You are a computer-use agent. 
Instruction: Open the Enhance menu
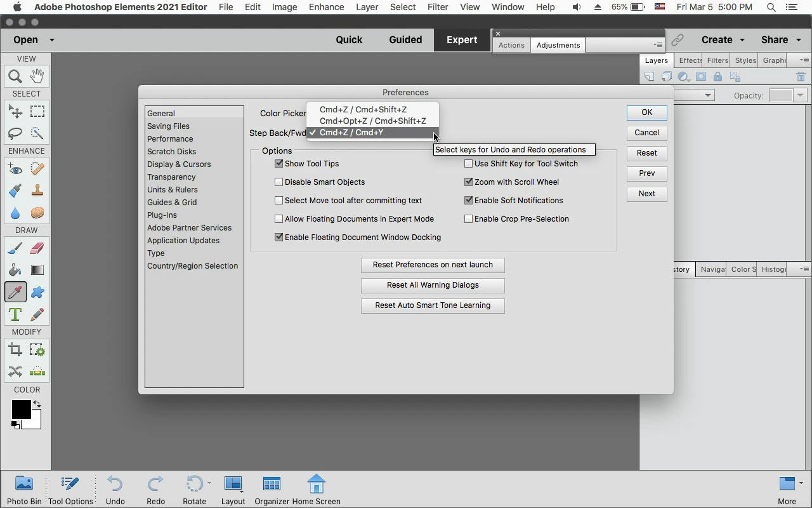point(326,7)
